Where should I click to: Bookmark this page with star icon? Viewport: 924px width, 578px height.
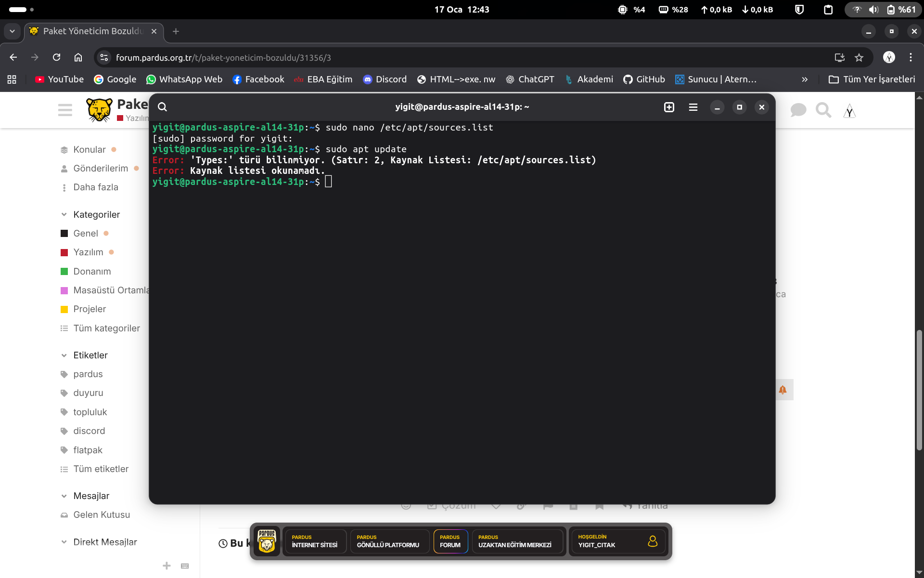859,58
